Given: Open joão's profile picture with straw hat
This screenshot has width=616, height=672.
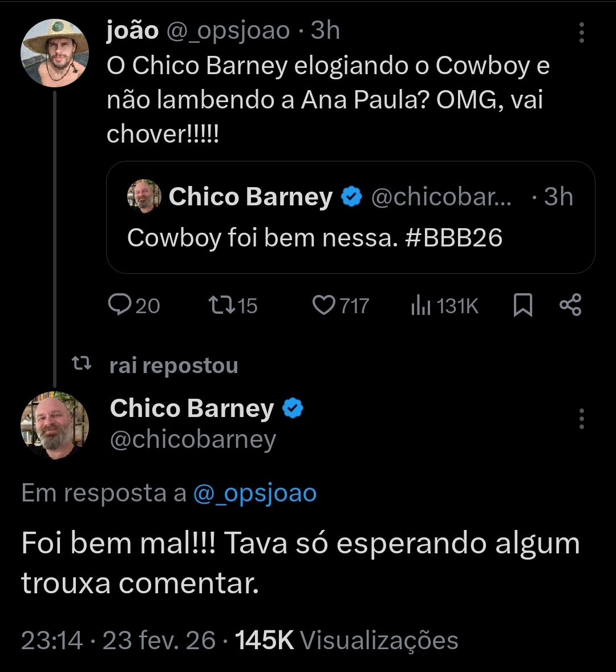Looking at the screenshot, I should click(55, 52).
